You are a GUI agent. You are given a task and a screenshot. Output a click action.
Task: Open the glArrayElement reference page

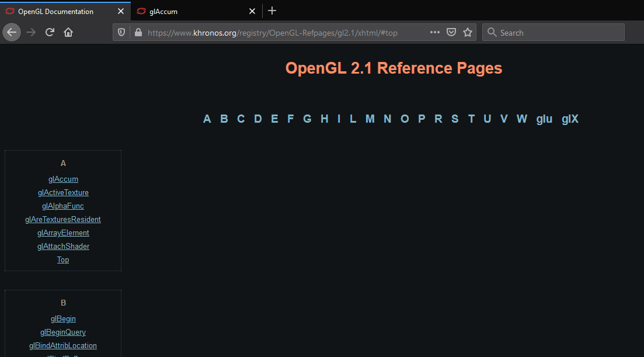click(63, 233)
